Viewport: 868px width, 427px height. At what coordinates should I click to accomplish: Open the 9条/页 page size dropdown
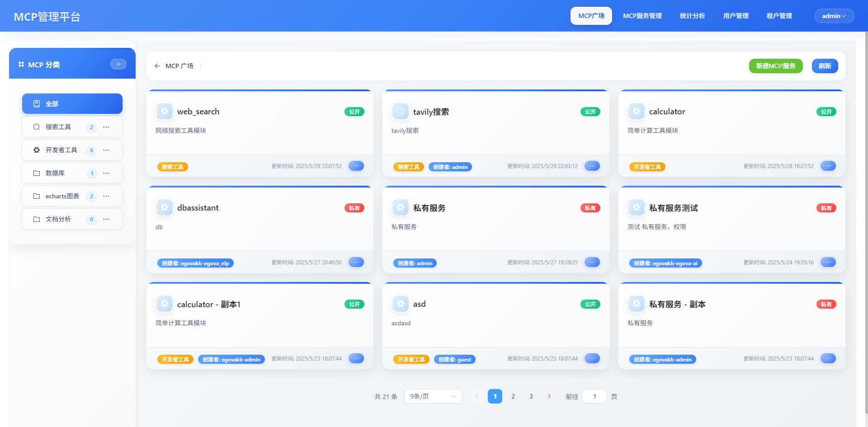(x=433, y=396)
